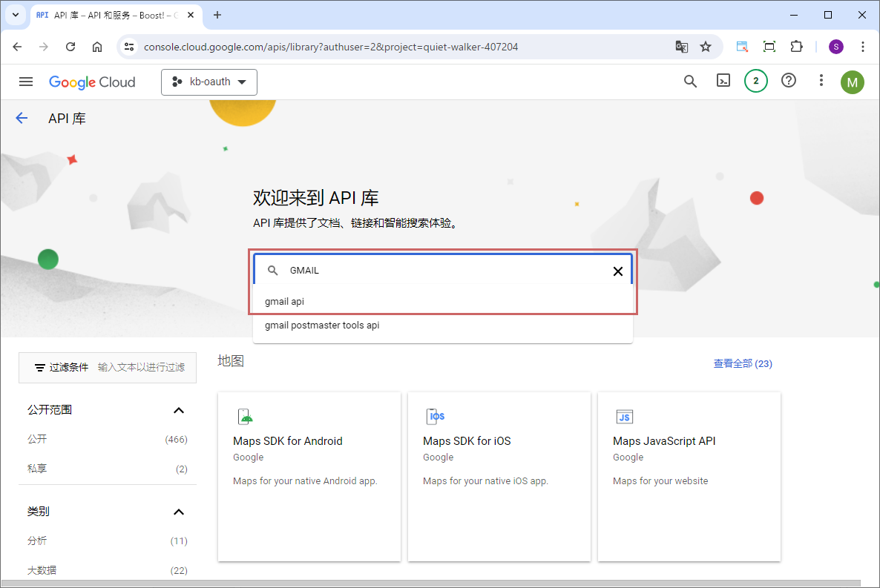Collapse the 类别 filter section
This screenshot has height=588, width=880.
178,512
